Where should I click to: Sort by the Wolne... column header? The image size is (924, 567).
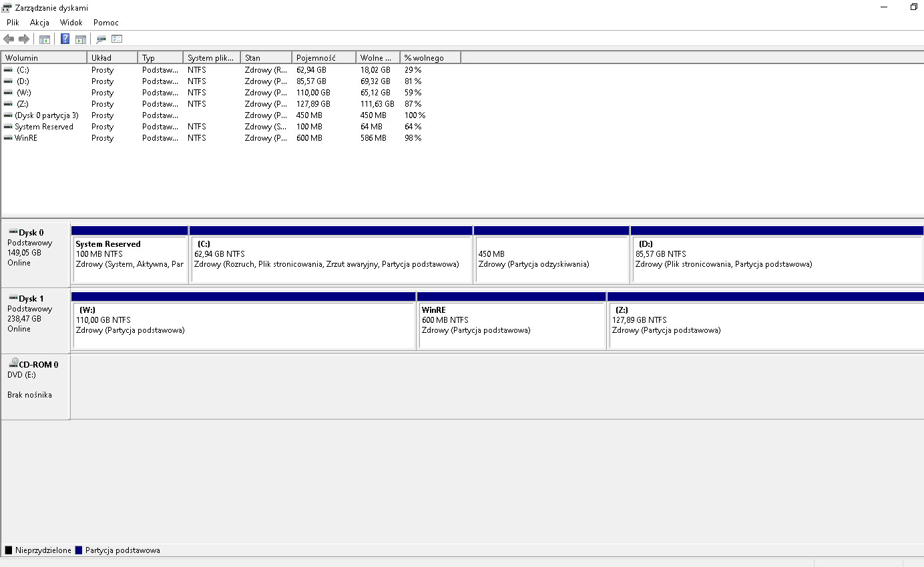(378, 58)
